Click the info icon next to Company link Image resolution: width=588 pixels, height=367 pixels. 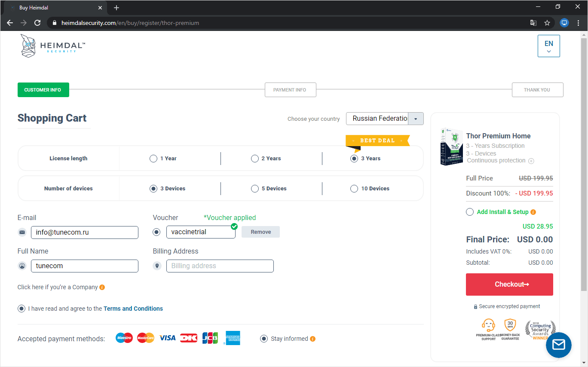tap(102, 287)
